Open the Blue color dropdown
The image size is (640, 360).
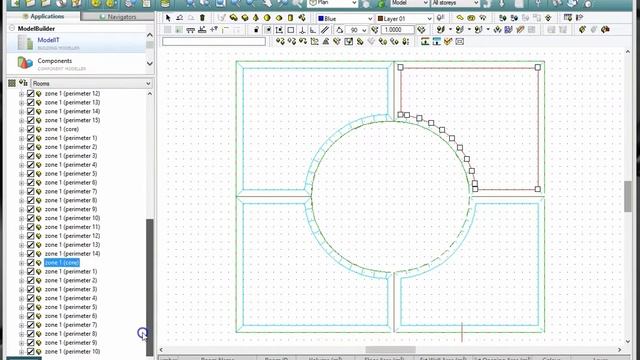pos(370,19)
